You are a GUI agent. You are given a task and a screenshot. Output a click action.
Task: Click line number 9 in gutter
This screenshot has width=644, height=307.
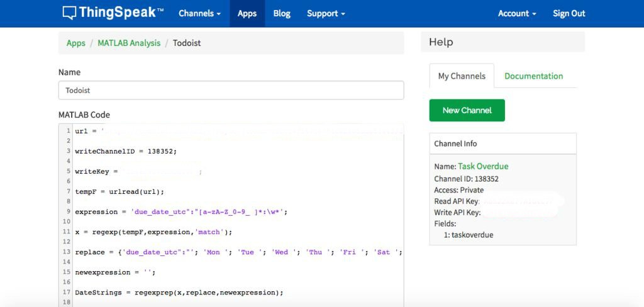(67, 211)
